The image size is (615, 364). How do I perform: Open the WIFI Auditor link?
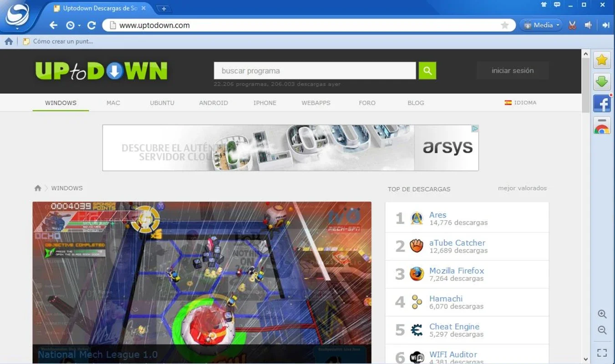pos(453,354)
